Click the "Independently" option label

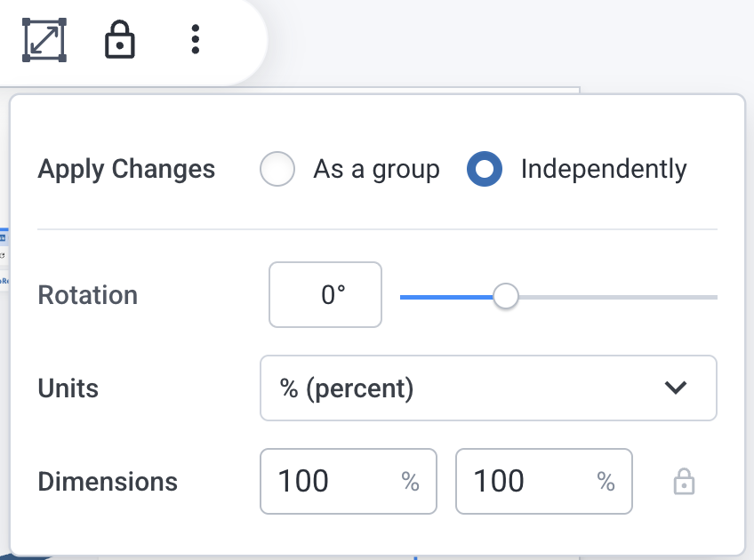point(604,169)
